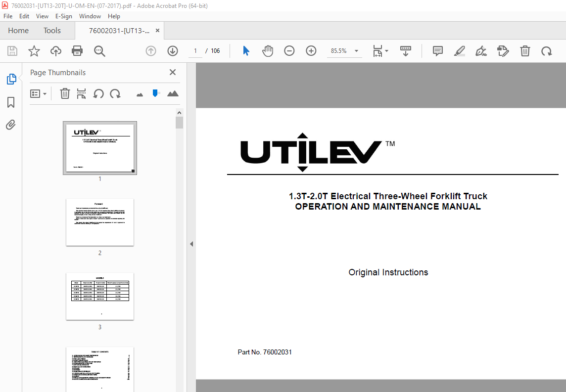The width and height of the screenshot is (566, 392).
Task: Open the Find text magnifier tool
Action: point(99,51)
